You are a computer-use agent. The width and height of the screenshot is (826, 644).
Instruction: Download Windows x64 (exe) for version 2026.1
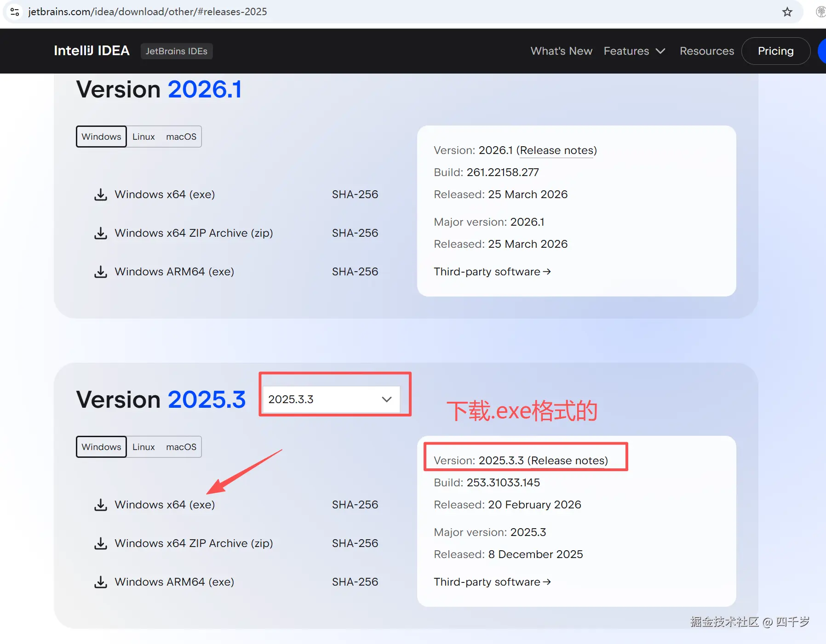[x=165, y=194]
